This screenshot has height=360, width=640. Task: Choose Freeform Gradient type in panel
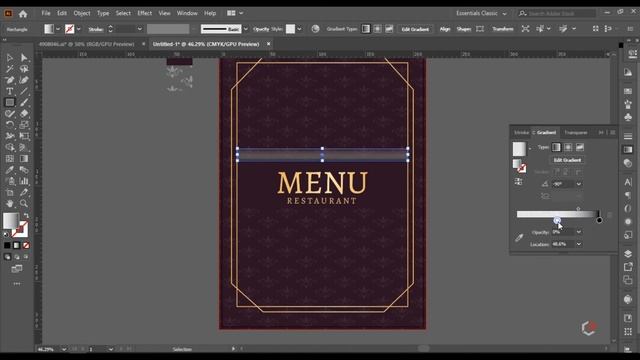(580, 147)
